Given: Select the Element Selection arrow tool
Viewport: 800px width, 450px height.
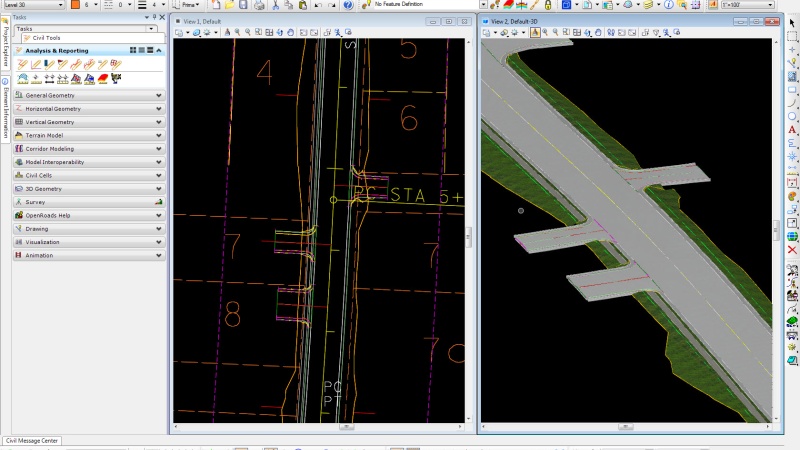Looking at the screenshot, I should click(x=792, y=22).
